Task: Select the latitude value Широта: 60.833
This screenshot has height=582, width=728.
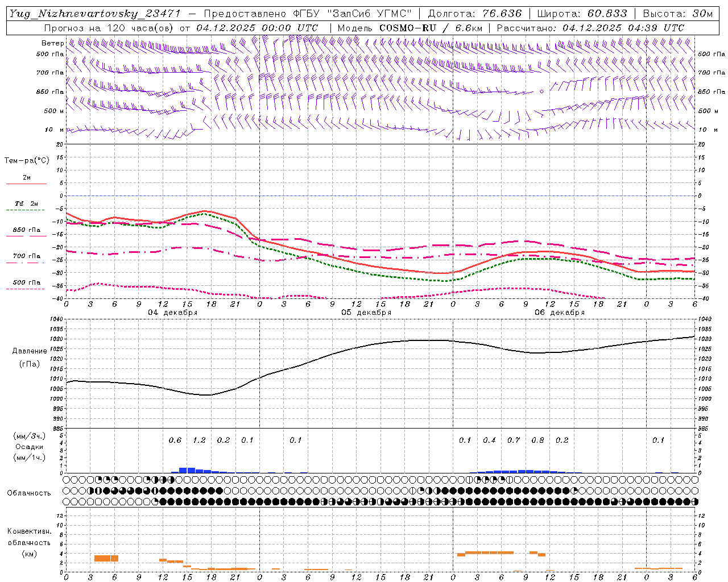Action: point(582,14)
